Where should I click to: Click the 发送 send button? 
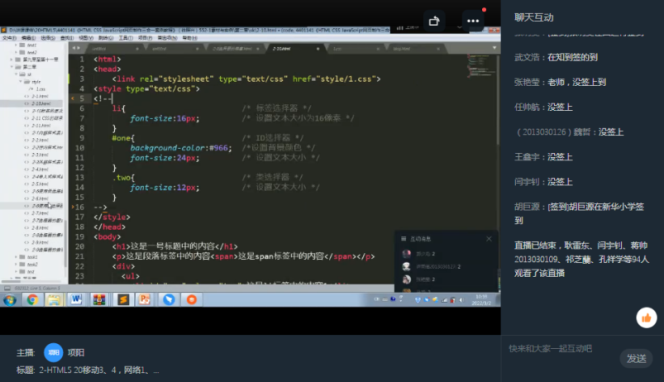pyautogui.click(x=636, y=359)
